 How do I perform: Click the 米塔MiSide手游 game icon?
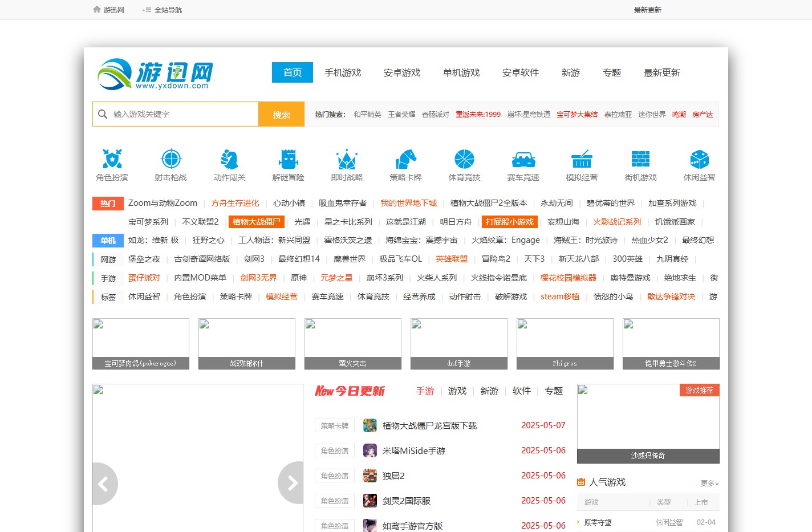coord(370,450)
